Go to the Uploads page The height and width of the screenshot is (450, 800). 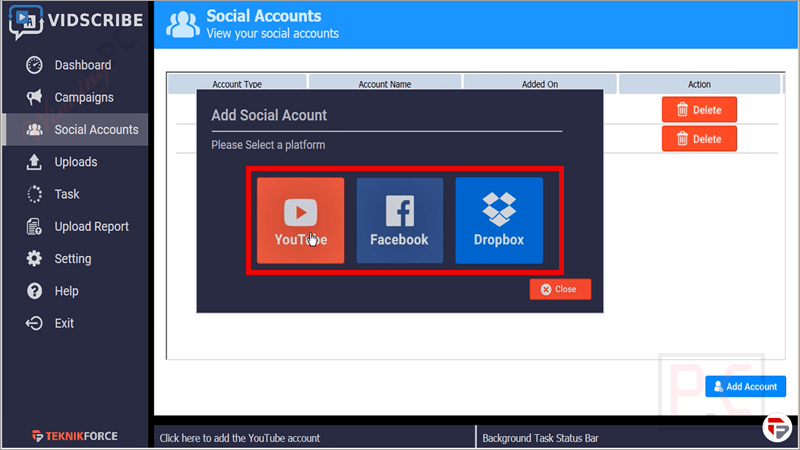[76, 162]
